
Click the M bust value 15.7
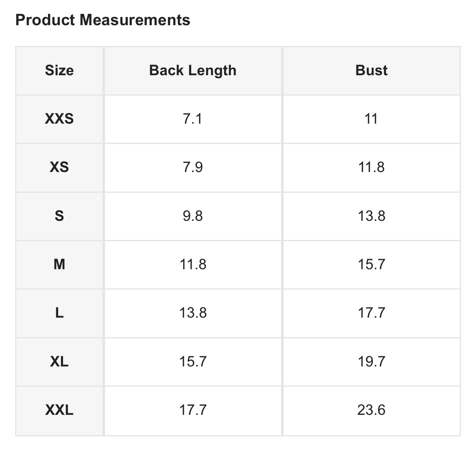coord(371,264)
